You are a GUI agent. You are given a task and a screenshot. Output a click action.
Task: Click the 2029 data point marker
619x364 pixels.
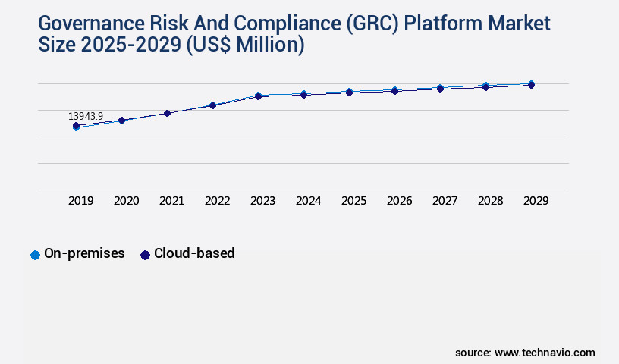[531, 85]
